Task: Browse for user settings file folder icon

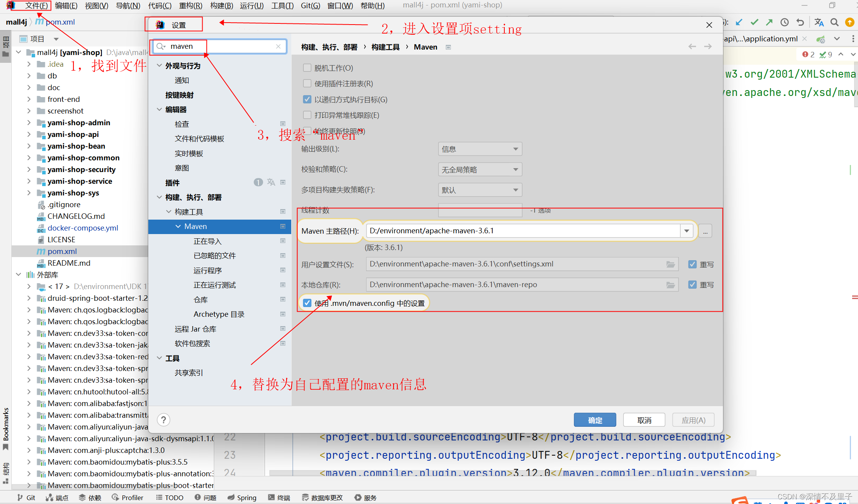Action: tap(670, 264)
